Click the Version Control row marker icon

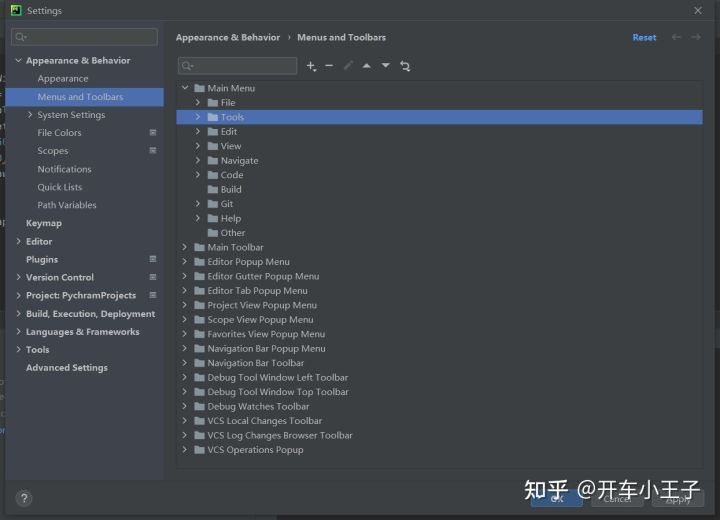[153, 277]
